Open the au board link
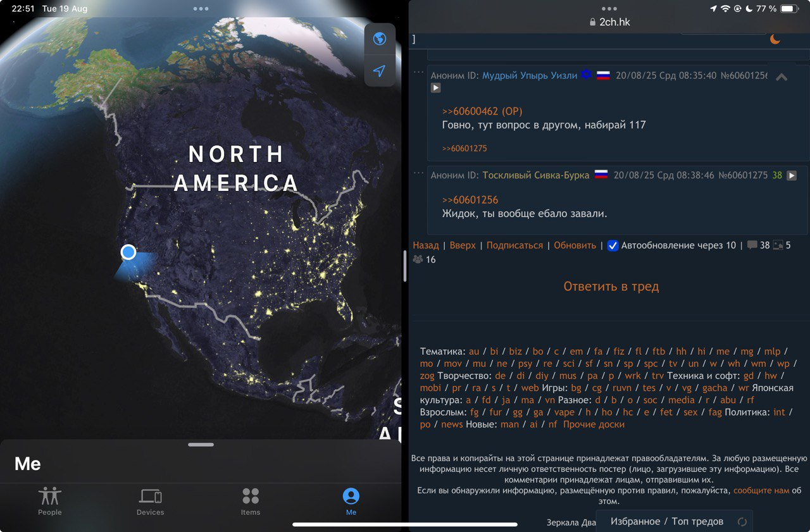810x532 pixels. point(474,351)
